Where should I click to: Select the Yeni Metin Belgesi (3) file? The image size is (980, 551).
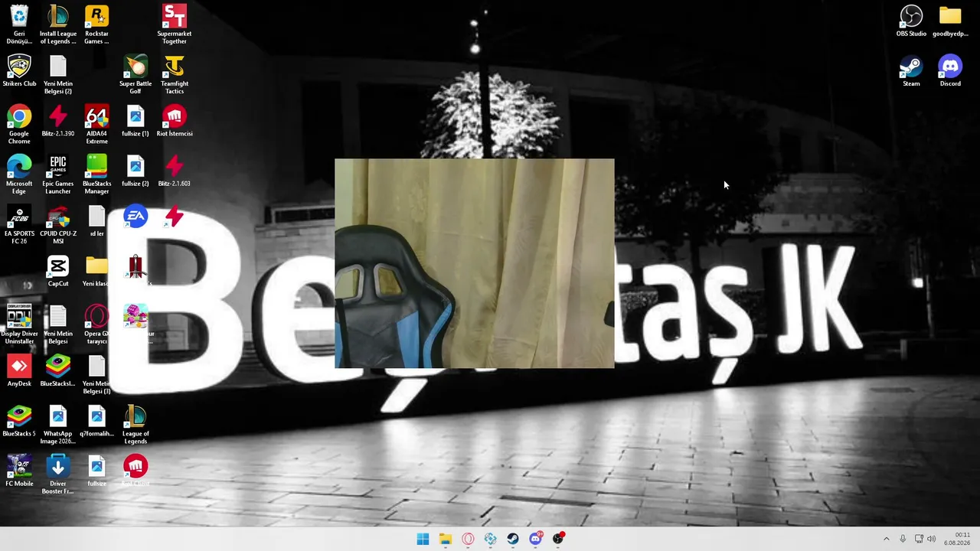click(x=96, y=374)
